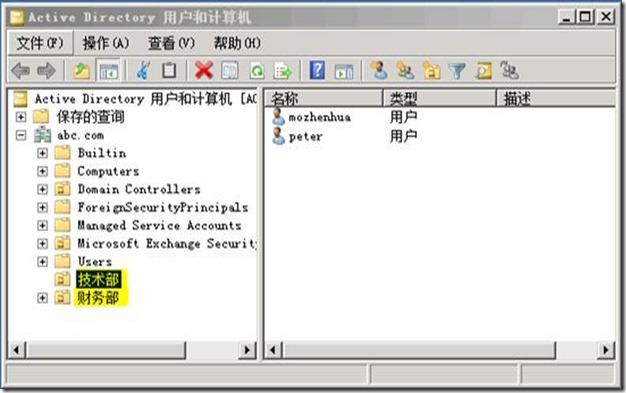Collapse the abc.com domain node
The image size is (626, 393).
[x=21, y=135]
